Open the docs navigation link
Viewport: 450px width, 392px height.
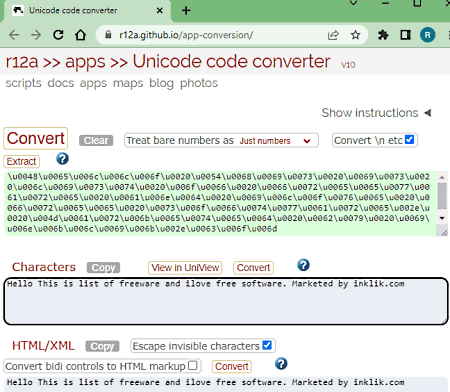(x=61, y=83)
